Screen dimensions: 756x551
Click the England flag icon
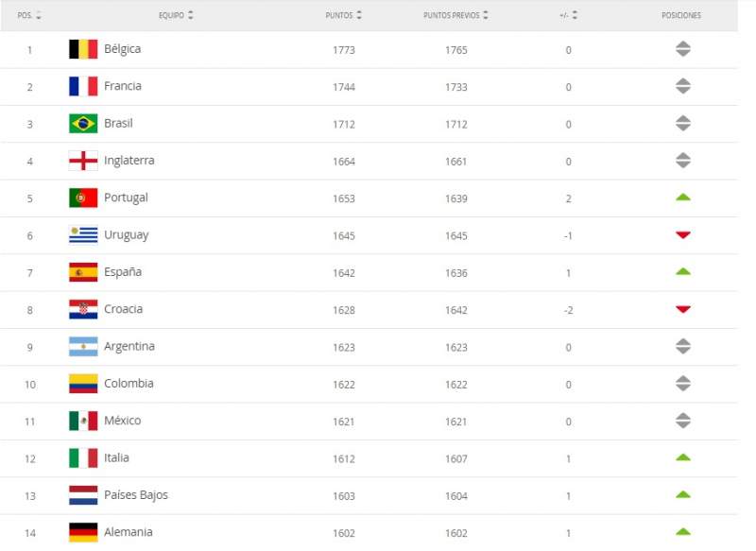point(83,161)
